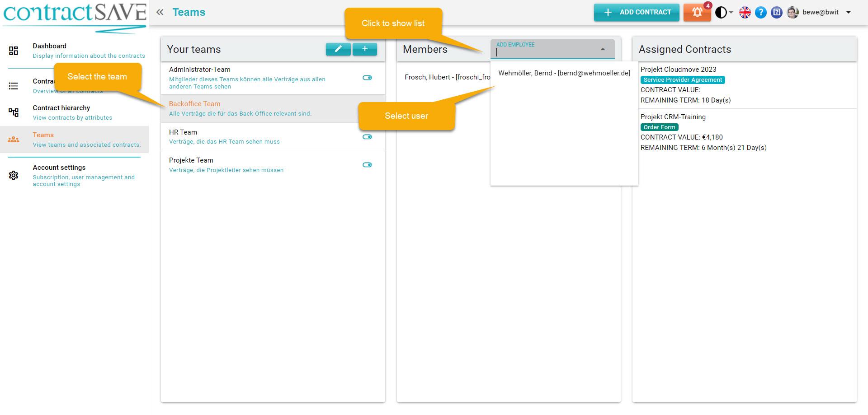Click the pencil edit team button
This screenshot has width=868, height=415.
click(338, 49)
